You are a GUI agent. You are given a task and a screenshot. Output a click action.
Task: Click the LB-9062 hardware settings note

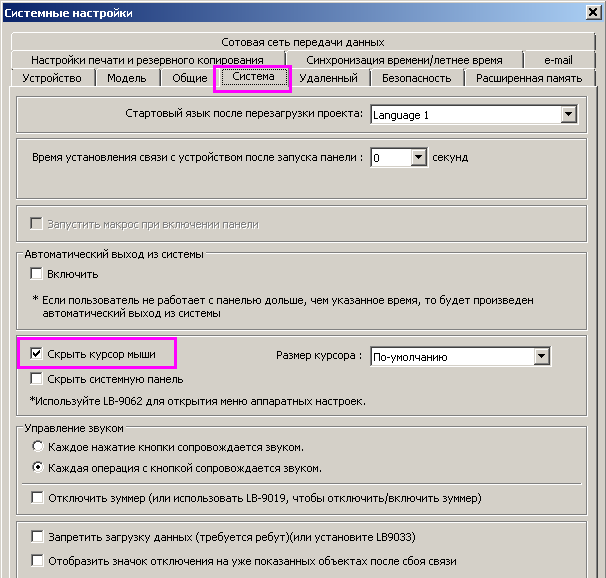(197, 401)
